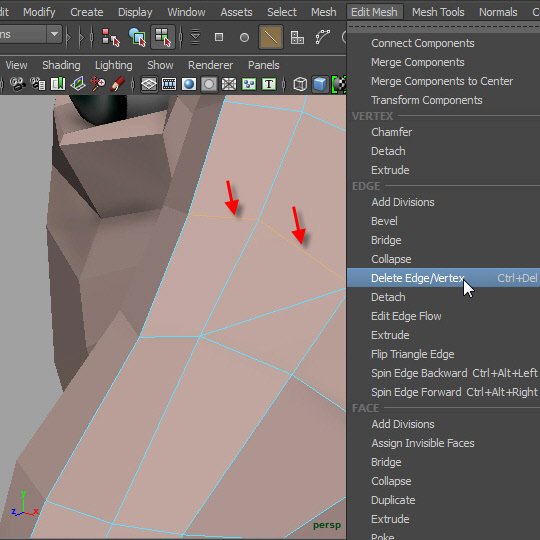Open the Display menu
Screen dimensions: 540x540
pyautogui.click(x=135, y=12)
